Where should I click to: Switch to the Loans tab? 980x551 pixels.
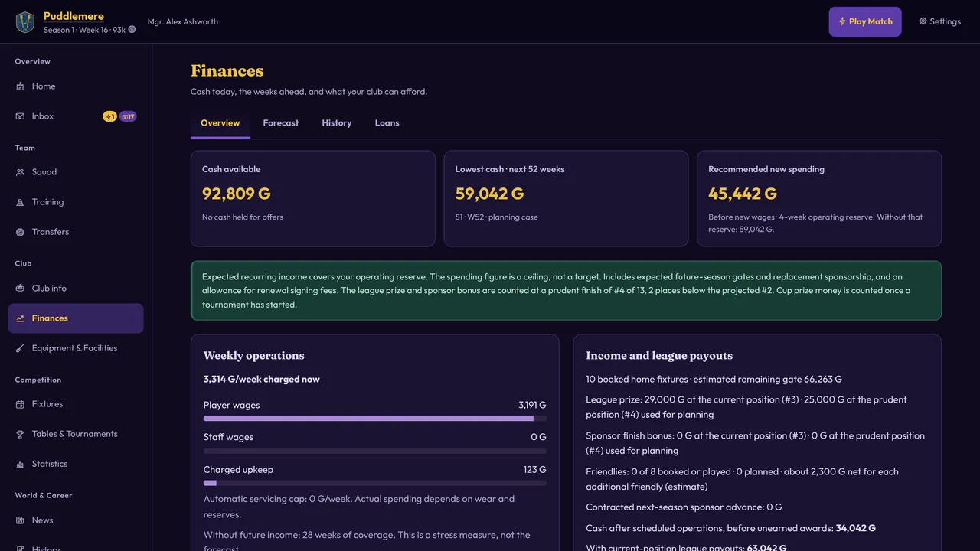pos(387,123)
